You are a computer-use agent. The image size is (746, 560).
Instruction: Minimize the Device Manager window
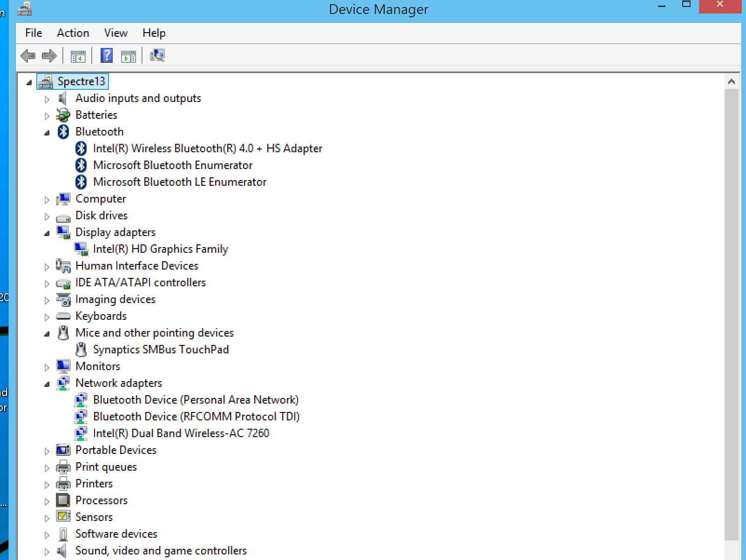662,7
